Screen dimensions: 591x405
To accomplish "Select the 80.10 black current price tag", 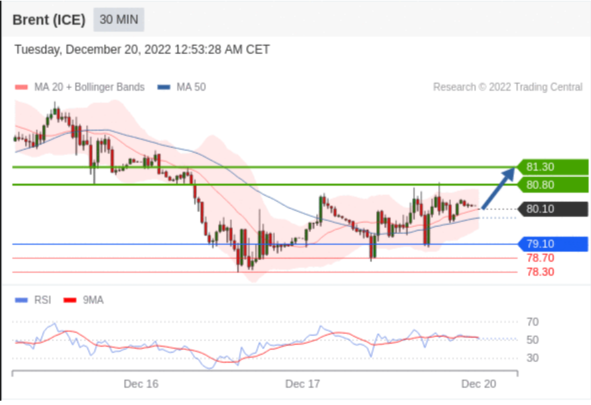I will (552, 209).
